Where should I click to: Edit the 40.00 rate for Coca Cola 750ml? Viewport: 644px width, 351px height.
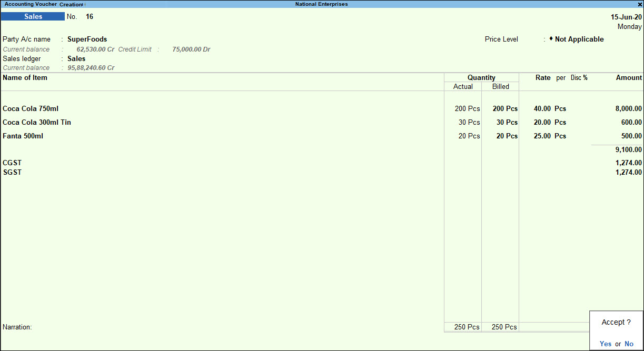click(x=542, y=108)
